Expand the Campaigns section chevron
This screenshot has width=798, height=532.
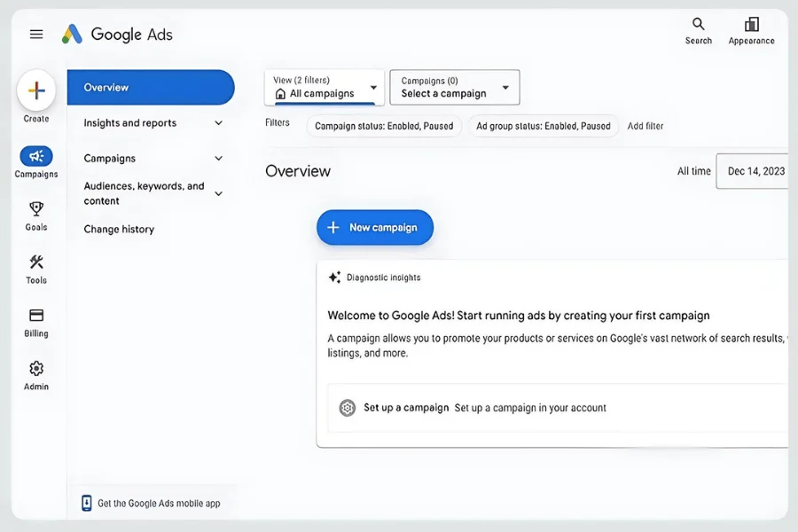[218, 159]
